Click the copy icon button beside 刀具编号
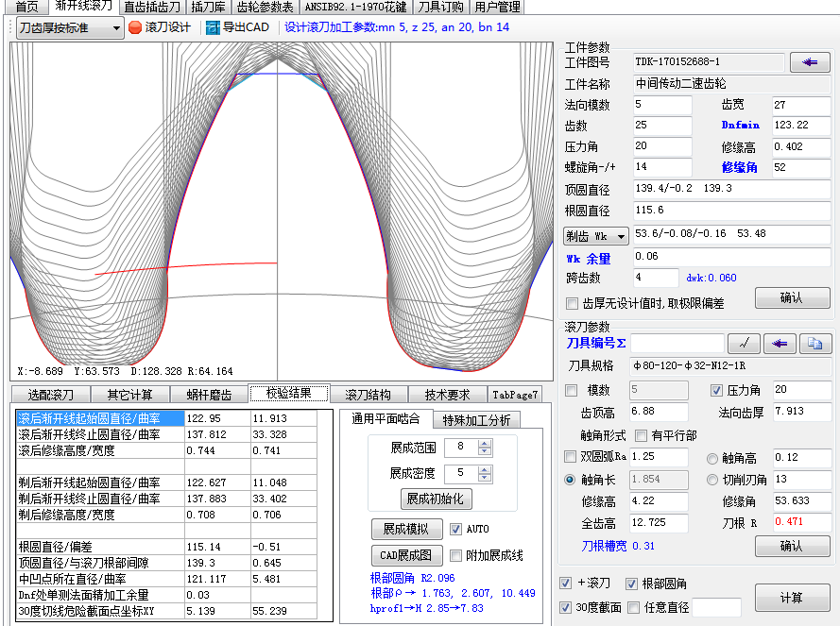 [x=814, y=344]
